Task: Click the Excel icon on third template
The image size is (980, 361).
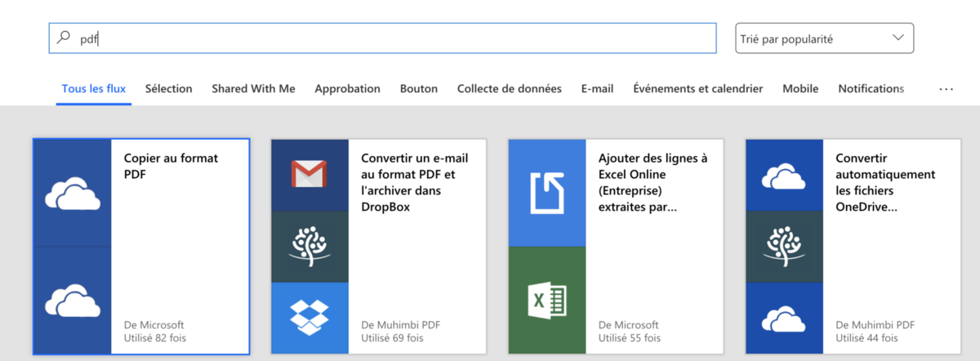Action: 546,300
